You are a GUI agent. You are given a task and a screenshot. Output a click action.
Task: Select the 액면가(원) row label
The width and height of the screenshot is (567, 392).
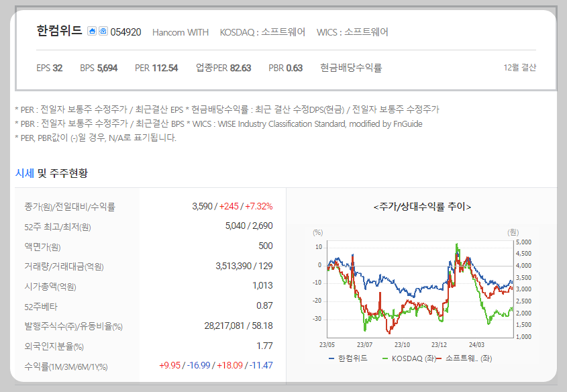coord(42,247)
